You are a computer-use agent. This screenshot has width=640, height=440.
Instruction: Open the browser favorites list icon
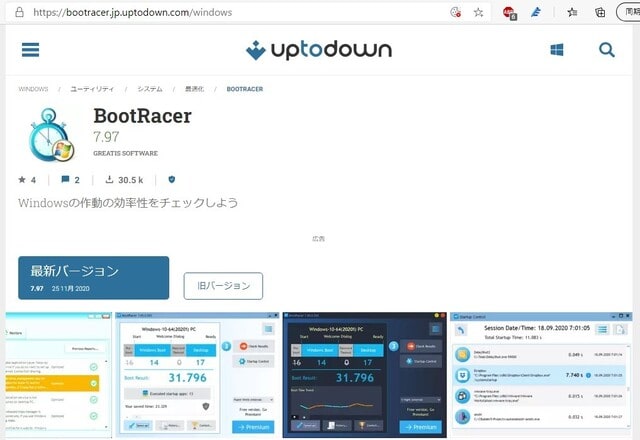coord(572,12)
